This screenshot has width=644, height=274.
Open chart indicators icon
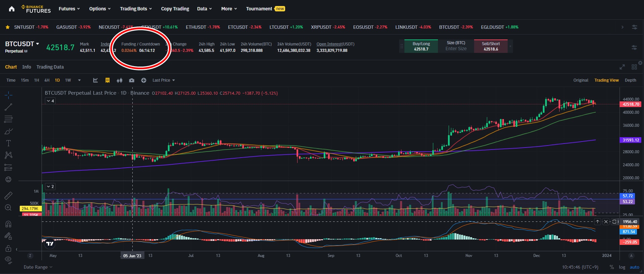(x=95, y=80)
